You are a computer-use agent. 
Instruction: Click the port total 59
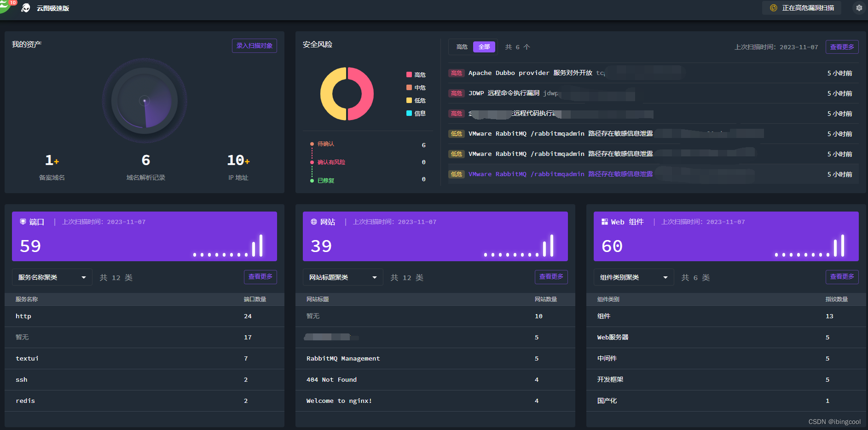[30, 246]
